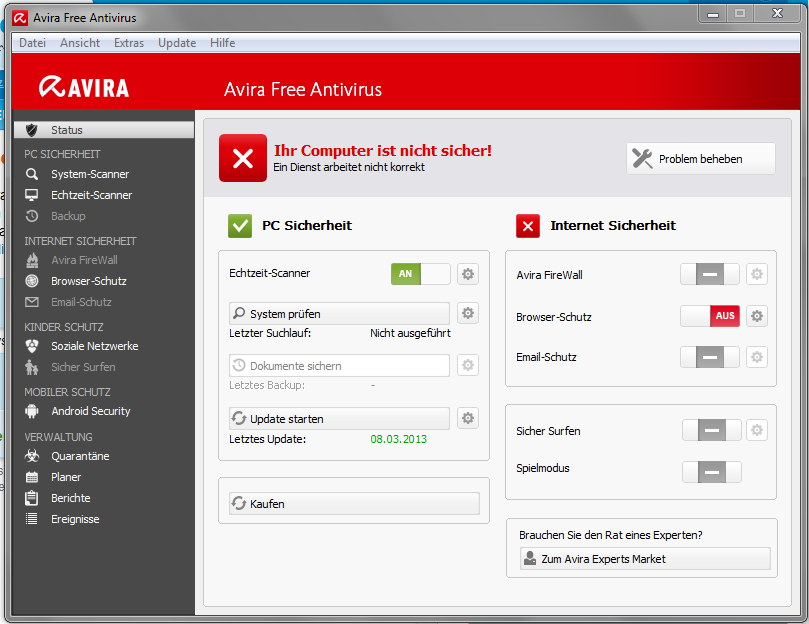The height and width of the screenshot is (624, 809).
Task: Click the Android Security robot icon
Action: [x=31, y=411]
